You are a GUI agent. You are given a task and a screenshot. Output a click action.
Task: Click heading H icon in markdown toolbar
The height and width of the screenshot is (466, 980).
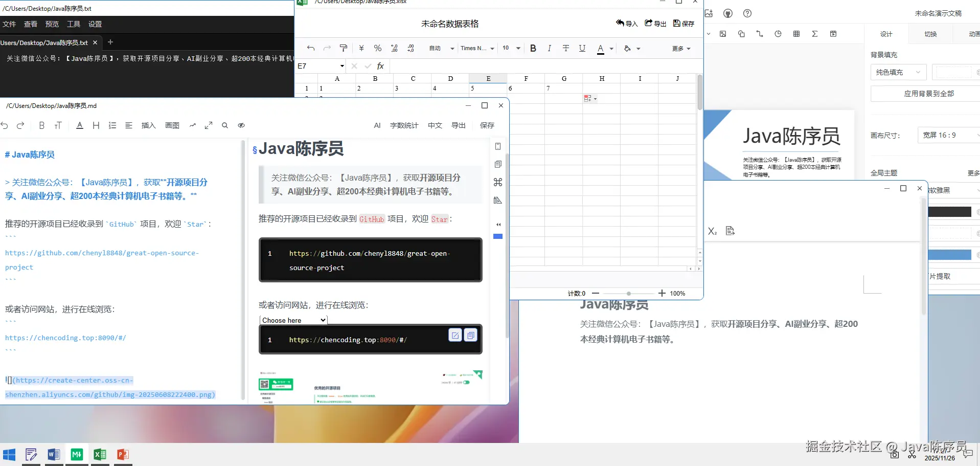pyautogui.click(x=96, y=125)
